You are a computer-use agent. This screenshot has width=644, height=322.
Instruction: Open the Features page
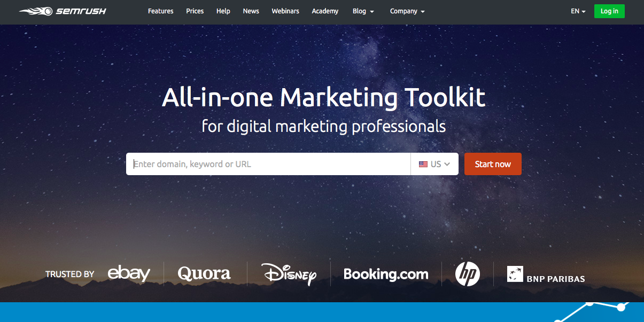click(160, 11)
